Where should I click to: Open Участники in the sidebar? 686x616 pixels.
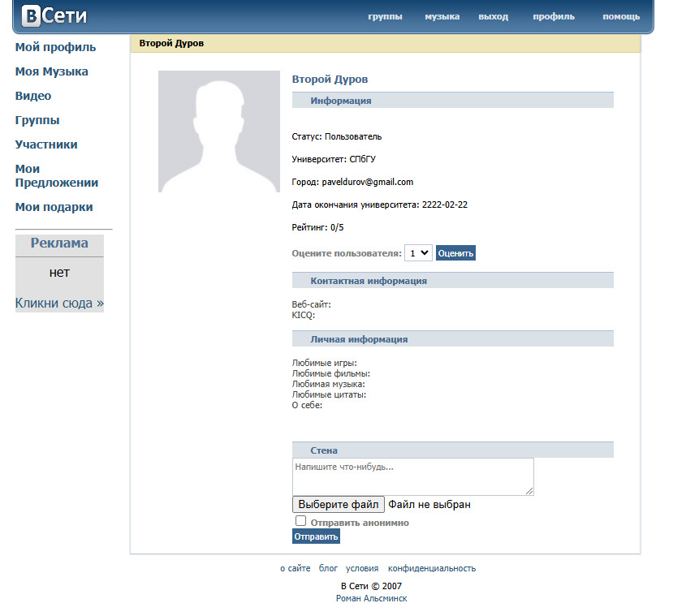(46, 144)
